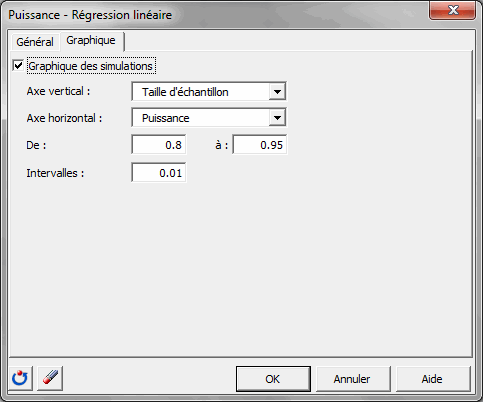The height and width of the screenshot is (402, 483).
Task: Switch to the Général tab
Action: pos(35,42)
